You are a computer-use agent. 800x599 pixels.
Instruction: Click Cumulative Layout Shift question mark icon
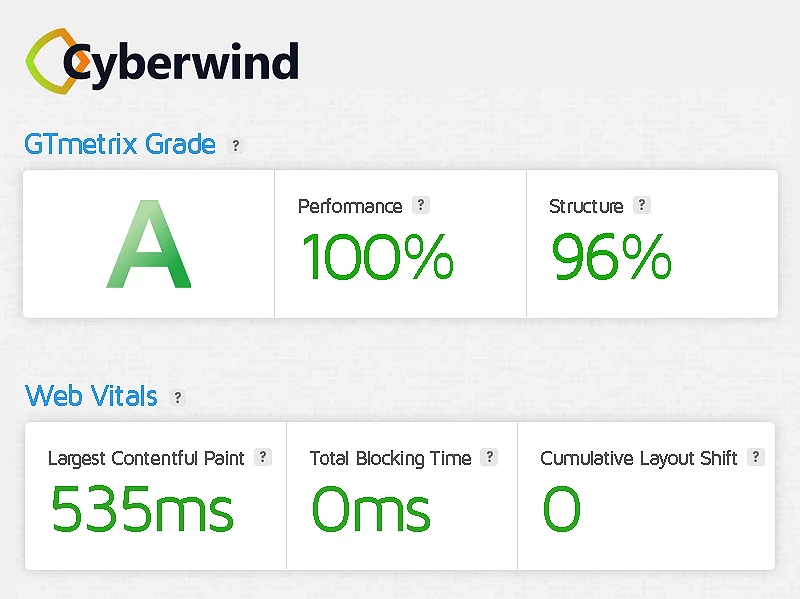pos(756,457)
